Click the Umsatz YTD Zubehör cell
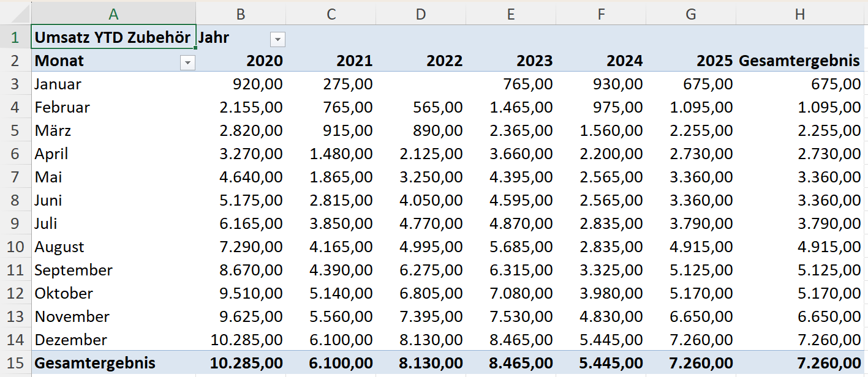This screenshot has width=868, height=377. [113, 37]
